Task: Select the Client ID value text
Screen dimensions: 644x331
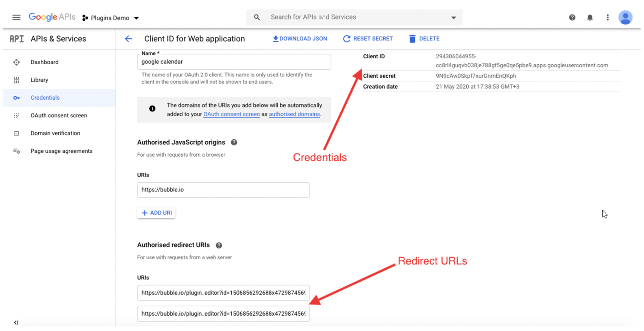Action: (522, 61)
